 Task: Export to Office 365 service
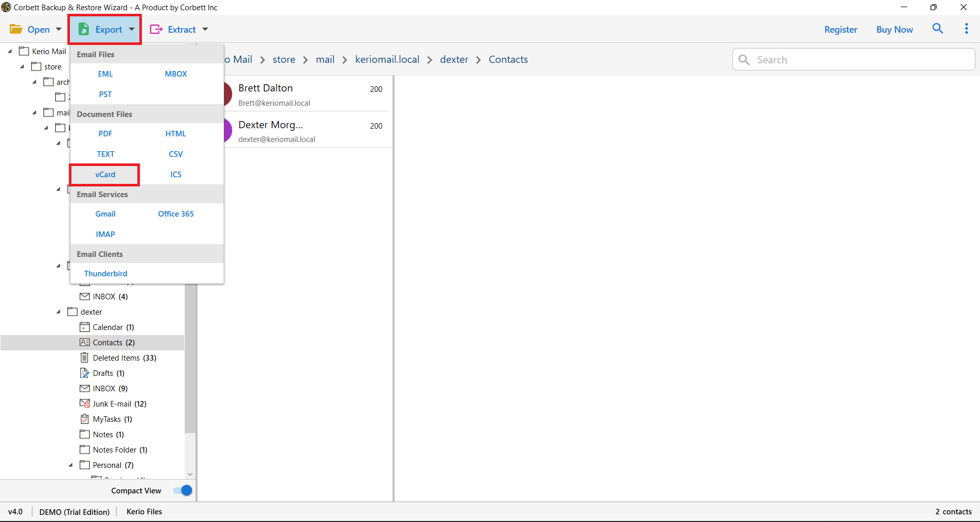(x=176, y=213)
